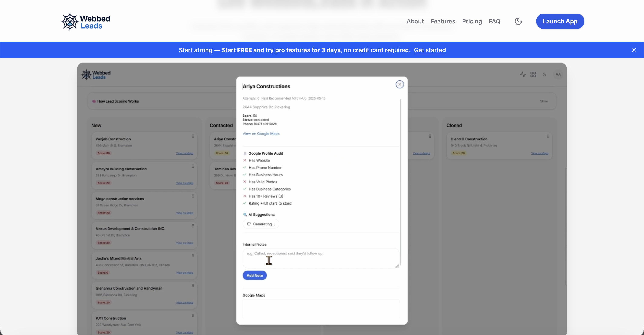The width and height of the screenshot is (644, 335).
Task: Click the Has 10+ Reviews (3) audit item
Action: click(263, 196)
